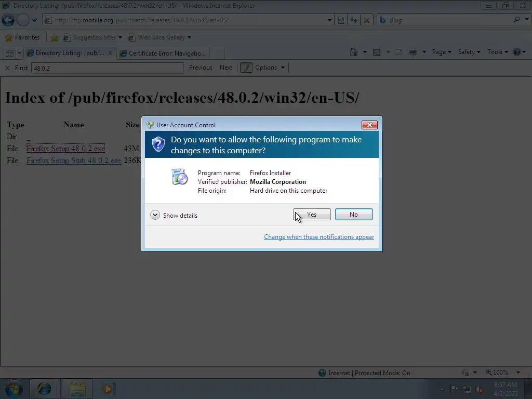This screenshot has width=532, height=399.
Task: Open the Page menu
Action: pyautogui.click(x=442, y=52)
